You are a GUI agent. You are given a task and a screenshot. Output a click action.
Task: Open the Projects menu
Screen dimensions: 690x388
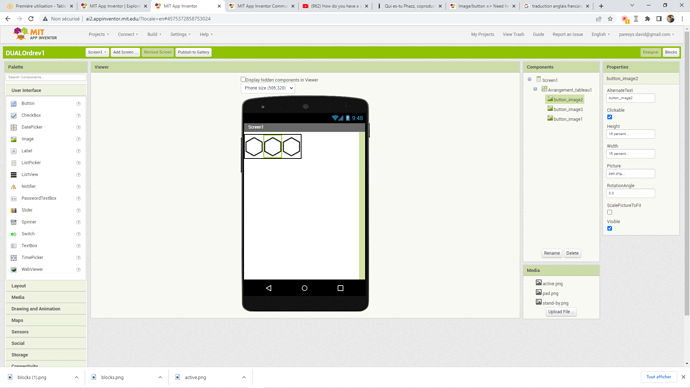point(99,34)
